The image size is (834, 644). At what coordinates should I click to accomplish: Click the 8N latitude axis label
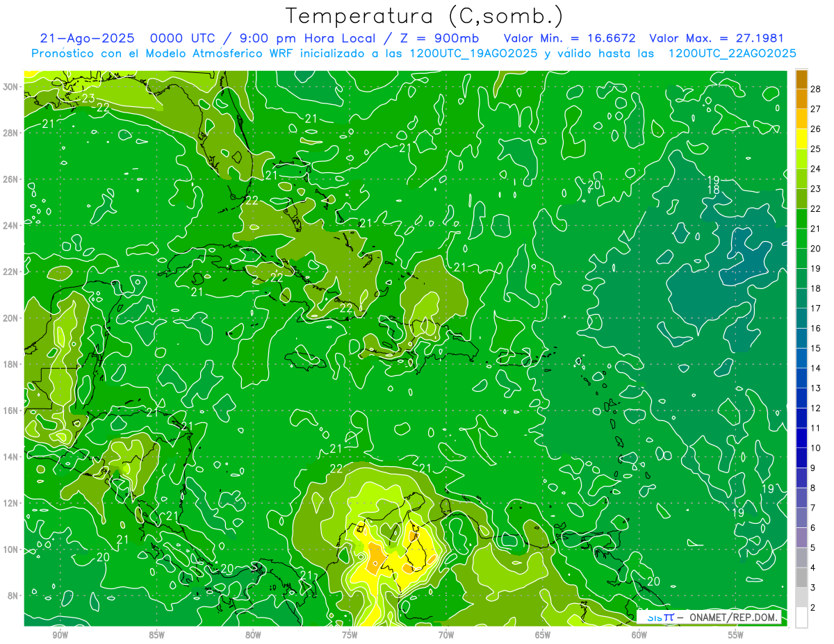click(14, 595)
